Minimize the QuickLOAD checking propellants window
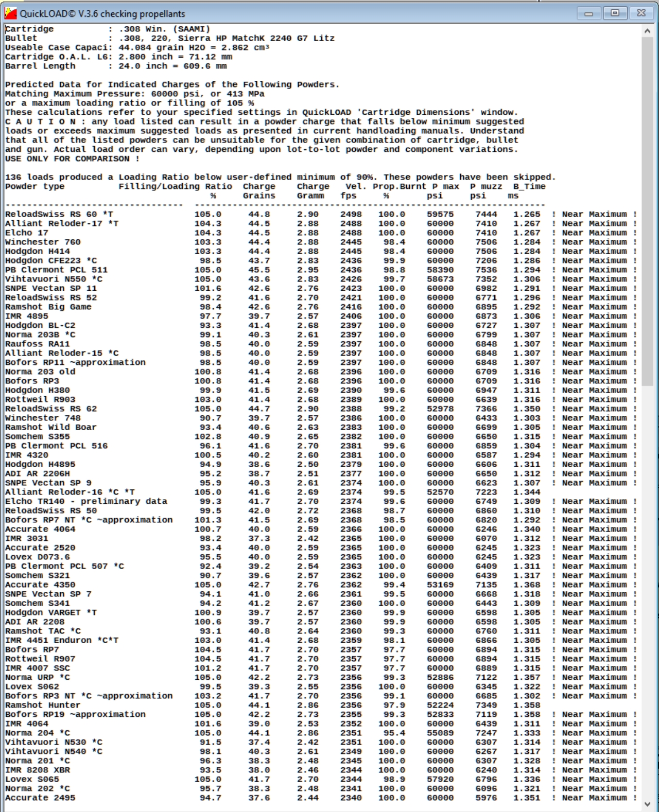This screenshot has width=659, height=812. pos(588,13)
